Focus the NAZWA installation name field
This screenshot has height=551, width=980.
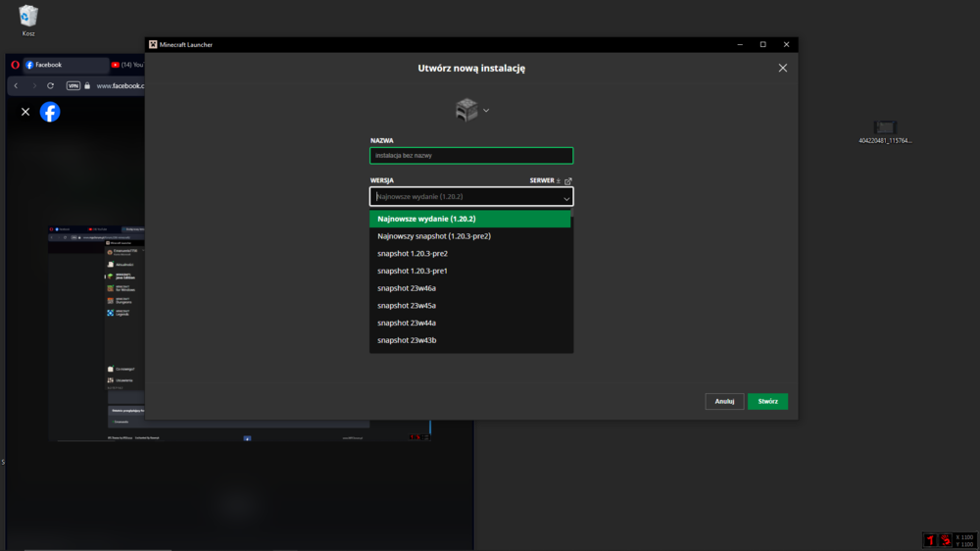471,155
